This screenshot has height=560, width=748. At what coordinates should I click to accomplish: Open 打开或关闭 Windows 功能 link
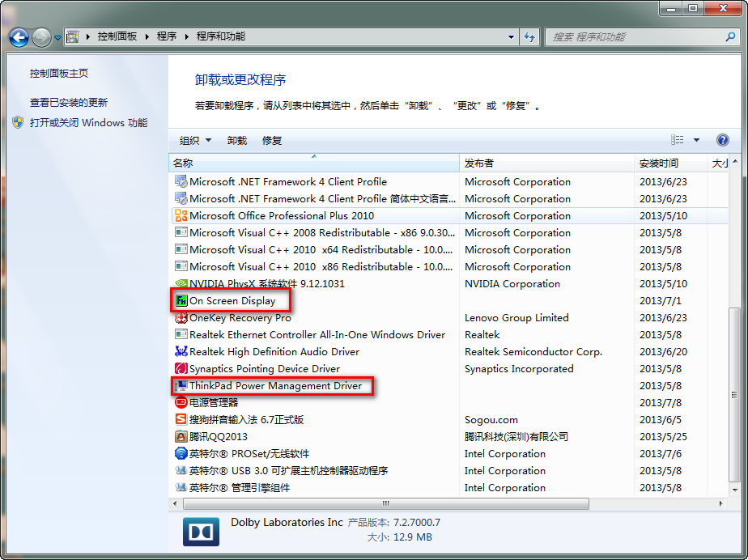[89, 122]
